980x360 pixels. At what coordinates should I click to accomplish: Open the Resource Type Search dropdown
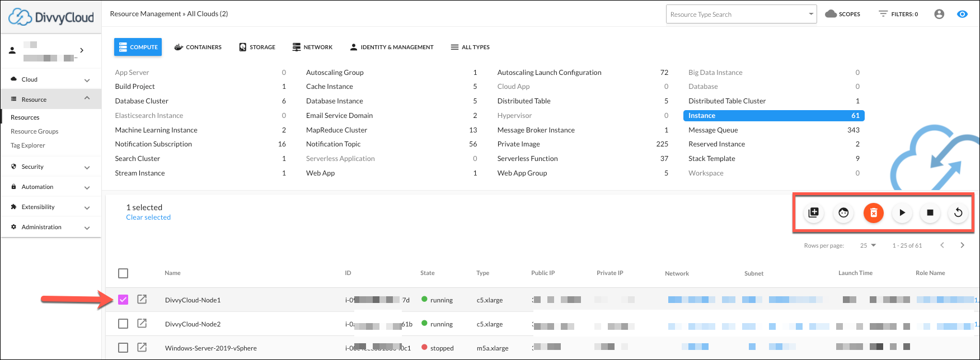coord(741,15)
